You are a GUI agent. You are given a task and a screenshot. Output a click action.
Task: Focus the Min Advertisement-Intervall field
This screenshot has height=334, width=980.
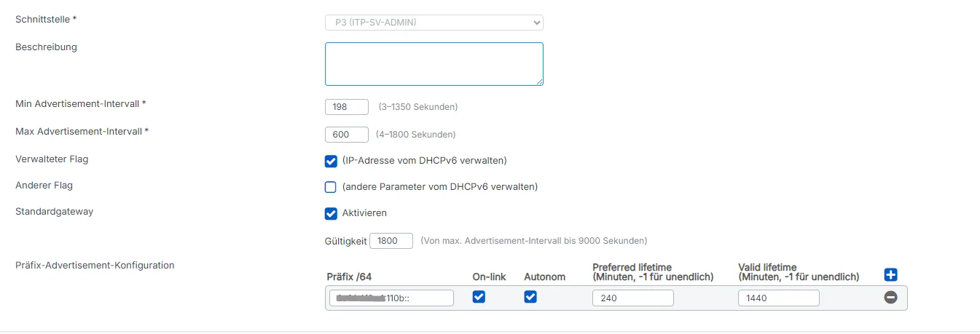pos(347,107)
